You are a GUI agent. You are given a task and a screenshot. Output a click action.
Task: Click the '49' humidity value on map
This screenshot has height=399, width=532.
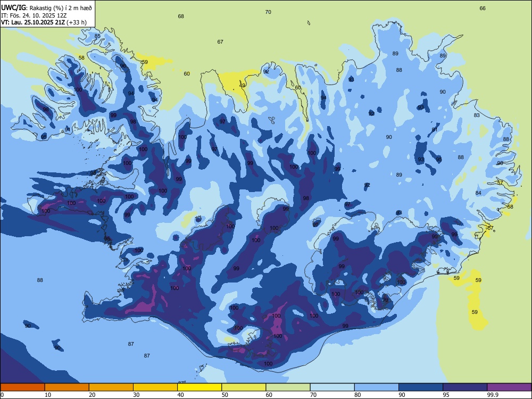[x=242, y=86]
